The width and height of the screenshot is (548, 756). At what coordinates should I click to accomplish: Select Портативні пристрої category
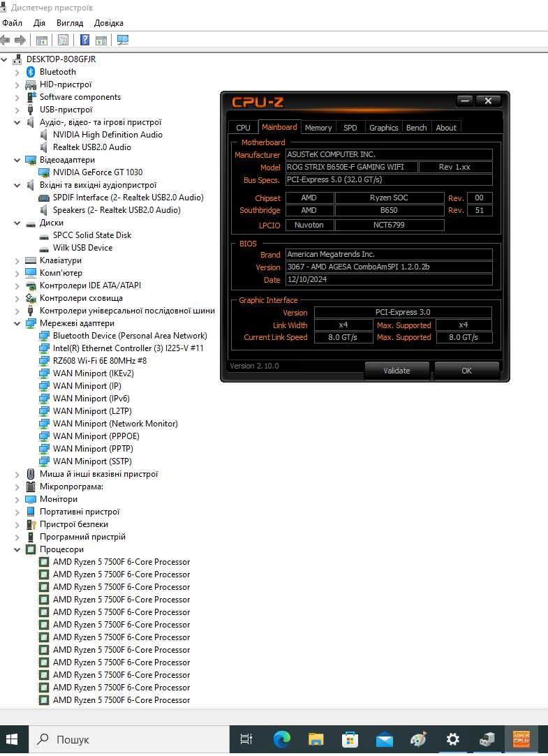tap(80, 512)
